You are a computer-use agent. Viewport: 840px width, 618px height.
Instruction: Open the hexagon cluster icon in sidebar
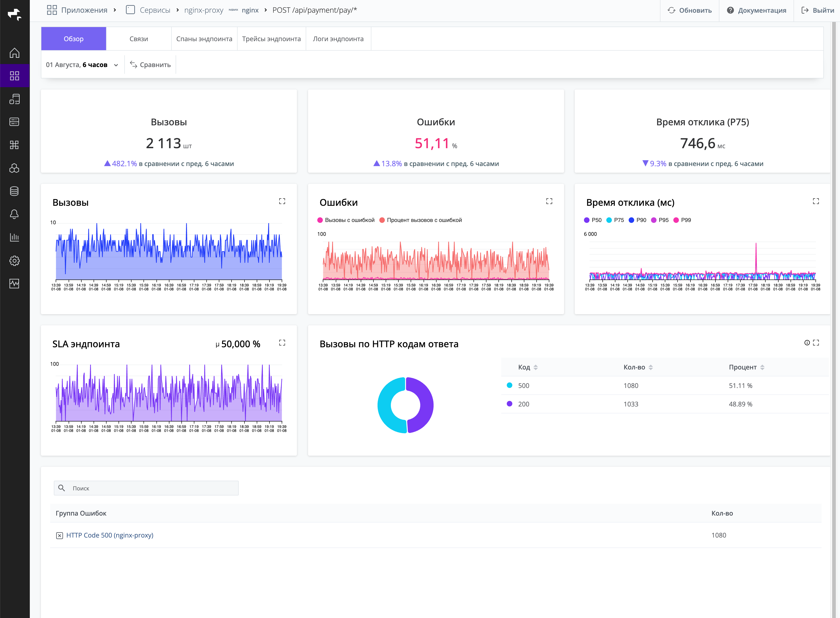pyautogui.click(x=15, y=168)
